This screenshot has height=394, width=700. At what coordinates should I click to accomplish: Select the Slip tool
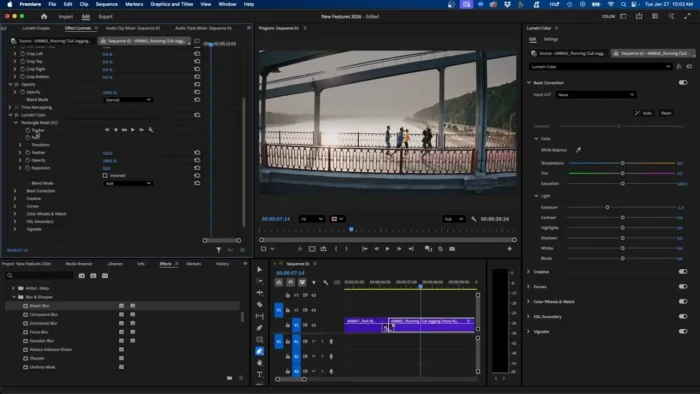click(x=259, y=316)
